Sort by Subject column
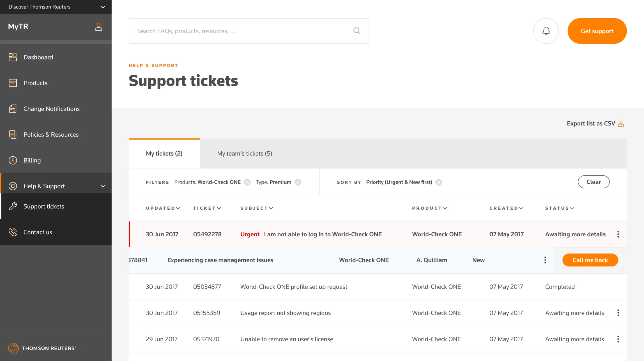 257,208
